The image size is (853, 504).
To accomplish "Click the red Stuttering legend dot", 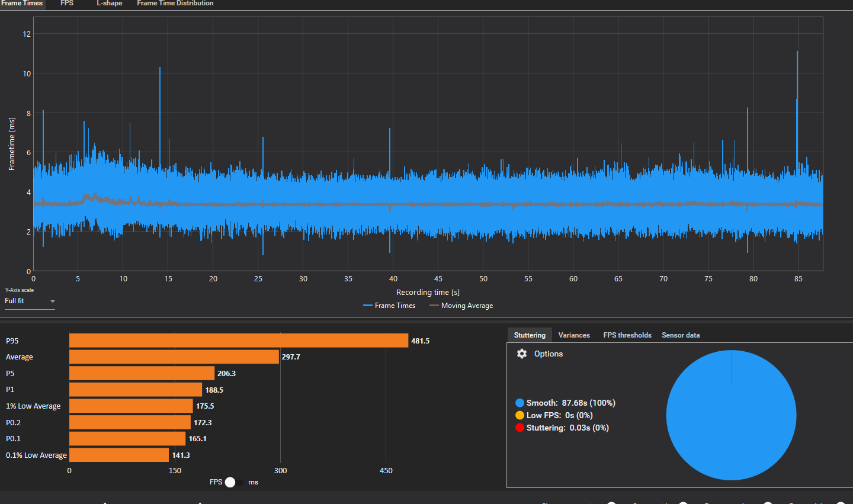I will (x=520, y=428).
